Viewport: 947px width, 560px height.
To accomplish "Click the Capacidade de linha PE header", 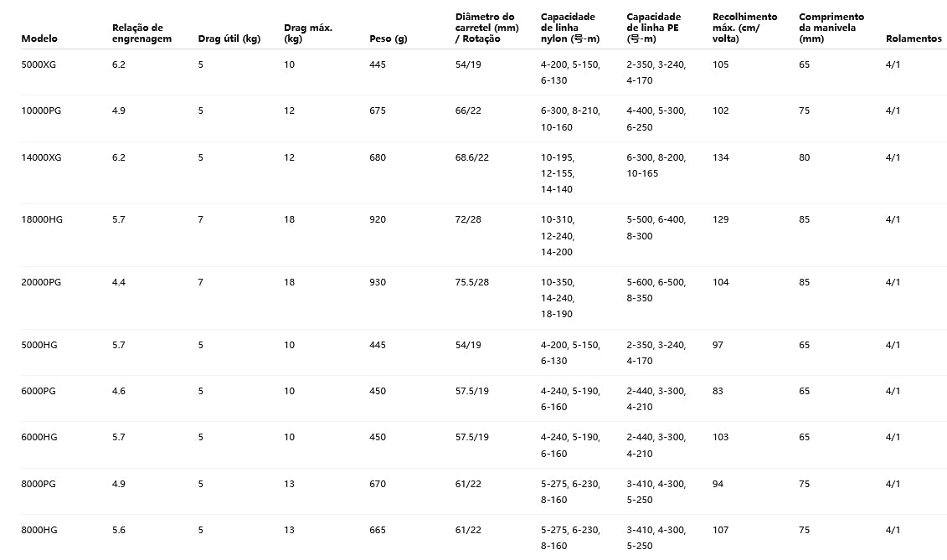I will click(x=653, y=28).
